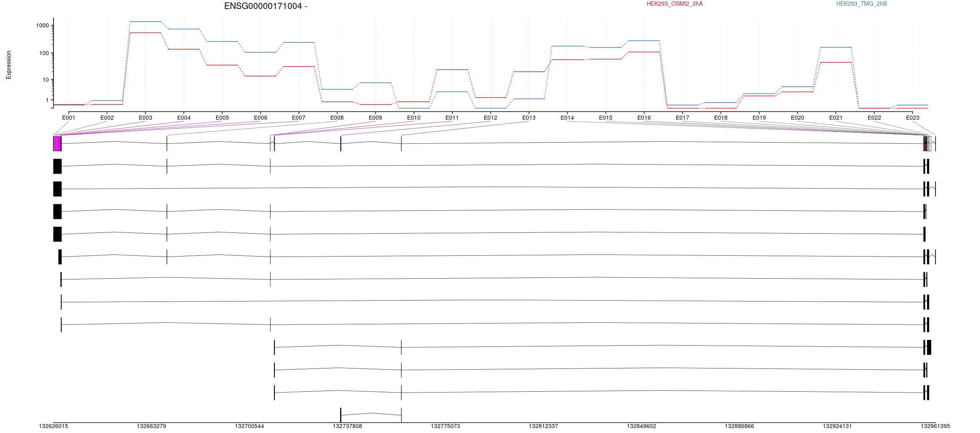Select the HEK293_OSMI2_2hA legend label
The height and width of the screenshot is (433, 980).
[x=675, y=4]
